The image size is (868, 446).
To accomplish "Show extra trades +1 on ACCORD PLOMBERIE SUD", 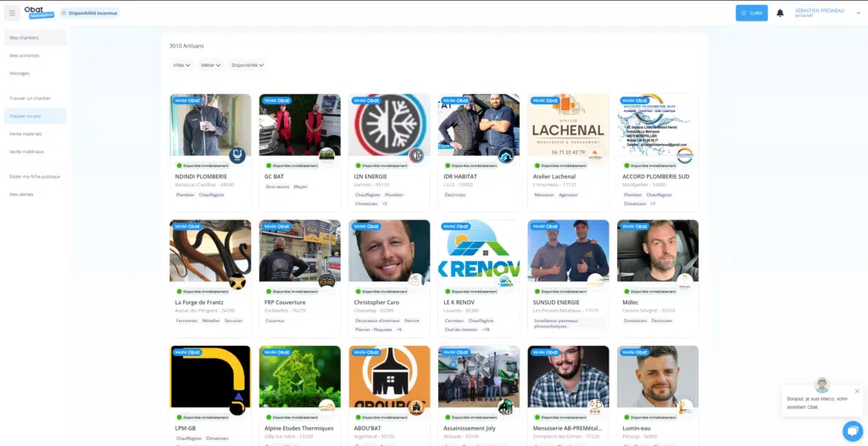I will click(x=653, y=203).
